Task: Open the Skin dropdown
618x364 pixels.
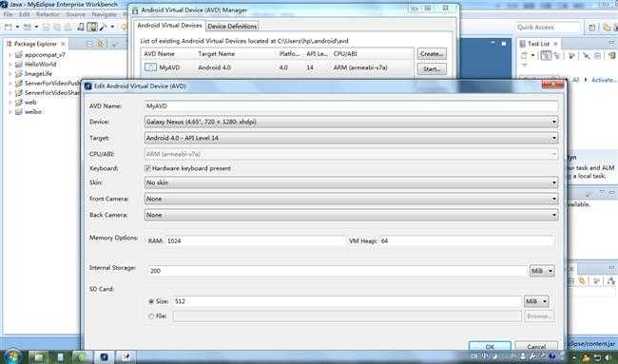Action: (x=351, y=182)
